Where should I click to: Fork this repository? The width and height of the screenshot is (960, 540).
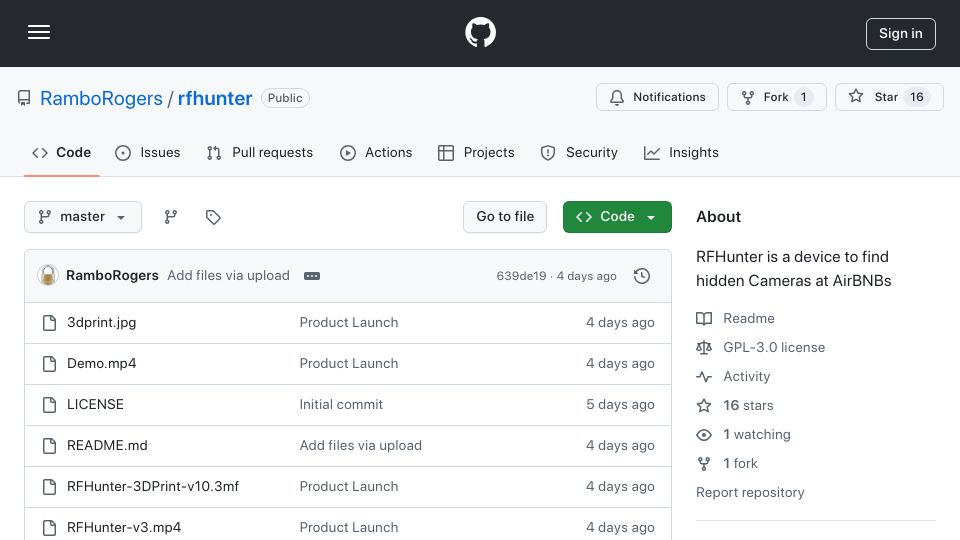click(x=777, y=97)
